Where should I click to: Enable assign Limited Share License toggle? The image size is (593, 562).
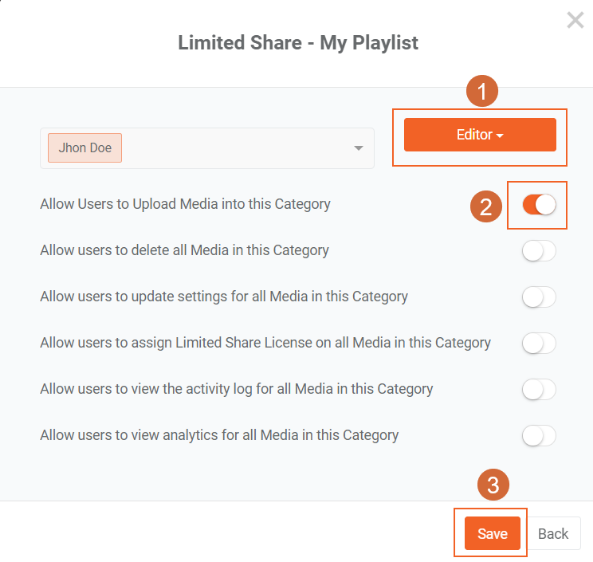click(x=539, y=343)
